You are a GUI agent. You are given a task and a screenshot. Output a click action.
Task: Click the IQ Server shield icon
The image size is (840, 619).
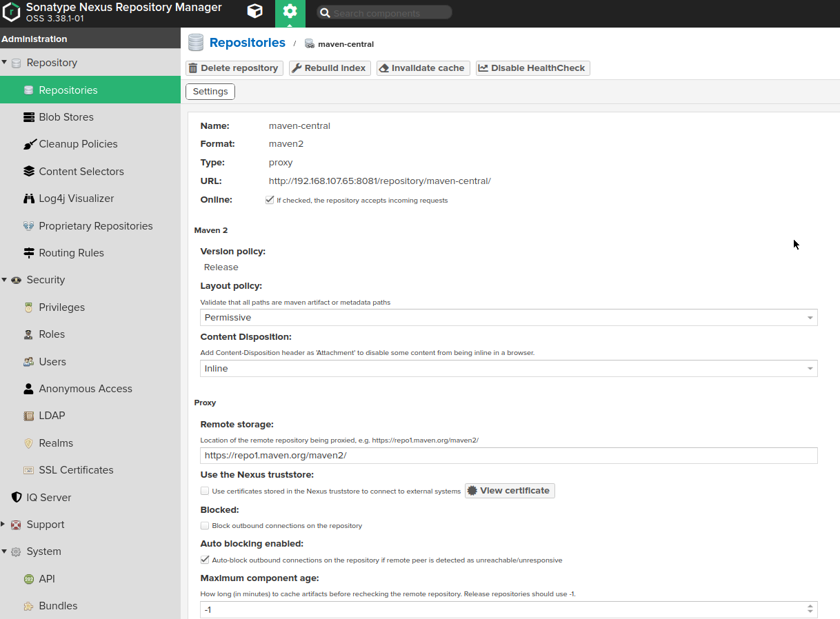[x=17, y=498]
